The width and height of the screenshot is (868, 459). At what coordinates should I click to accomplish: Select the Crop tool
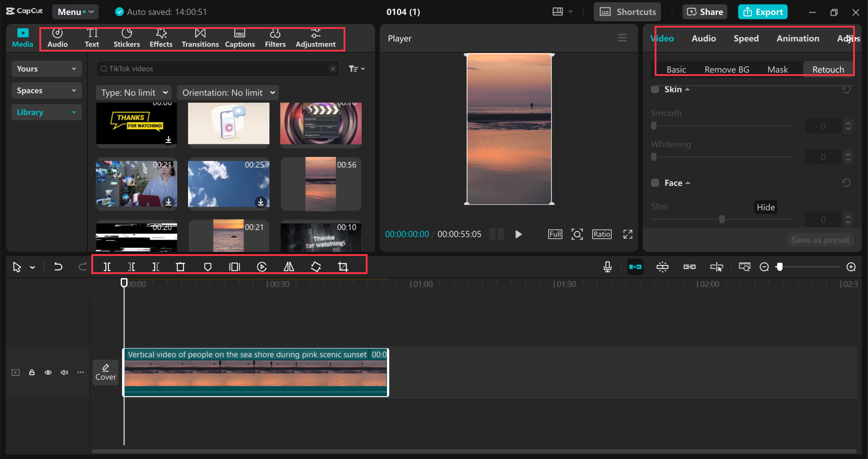pyautogui.click(x=343, y=267)
